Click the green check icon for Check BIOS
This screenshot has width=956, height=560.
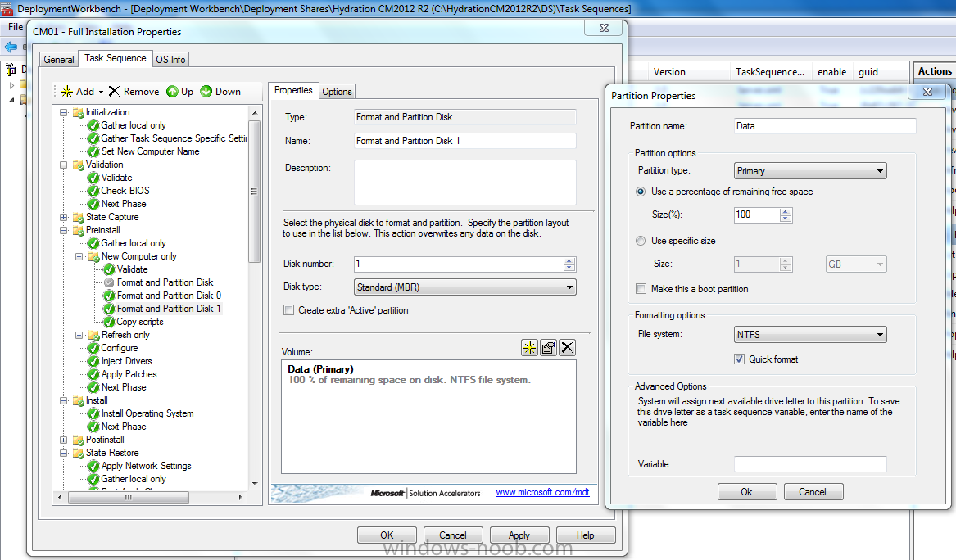click(94, 191)
